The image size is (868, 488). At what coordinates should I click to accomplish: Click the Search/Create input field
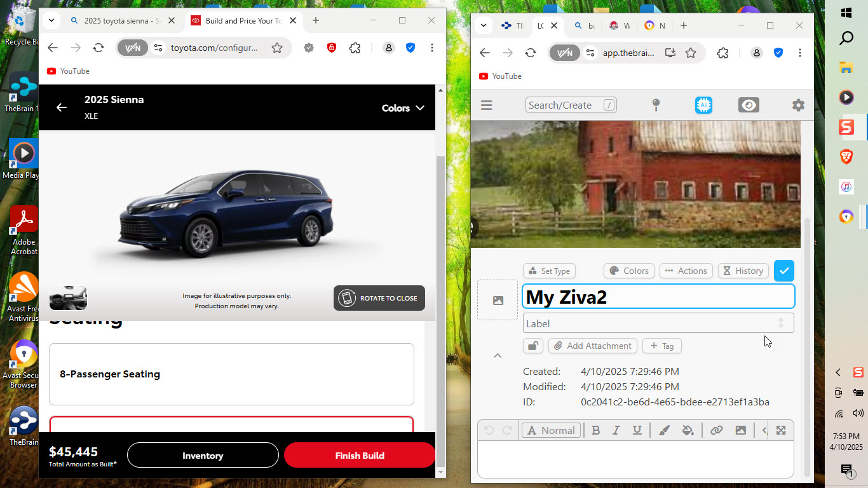(x=571, y=105)
